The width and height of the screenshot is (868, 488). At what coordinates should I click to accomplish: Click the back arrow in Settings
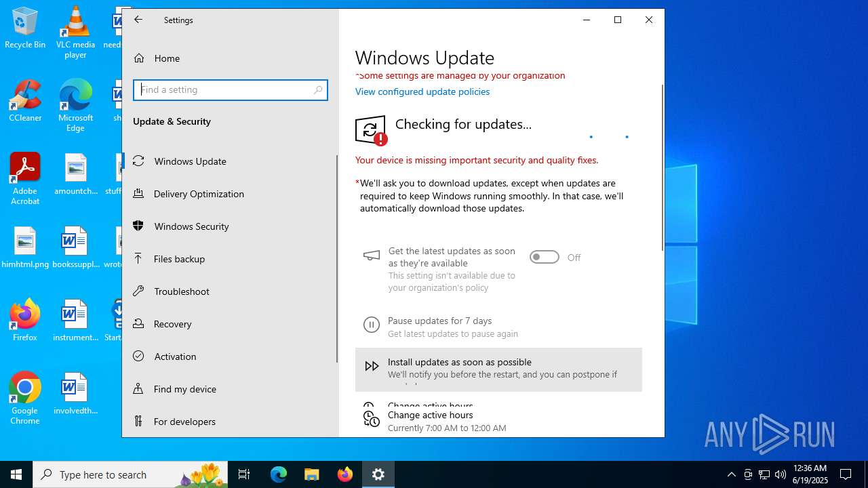coord(138,20)
